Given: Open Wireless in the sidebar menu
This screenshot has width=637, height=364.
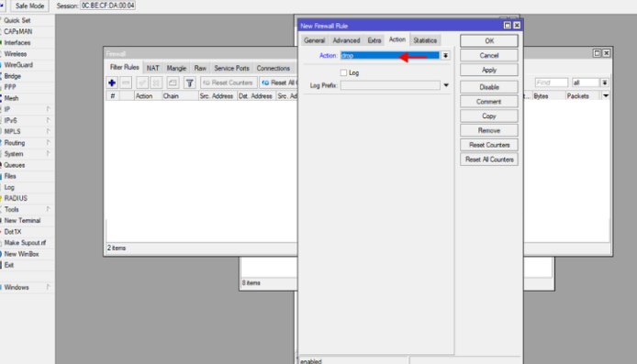Looking at the screenshot, I should (x=16, y=53).
